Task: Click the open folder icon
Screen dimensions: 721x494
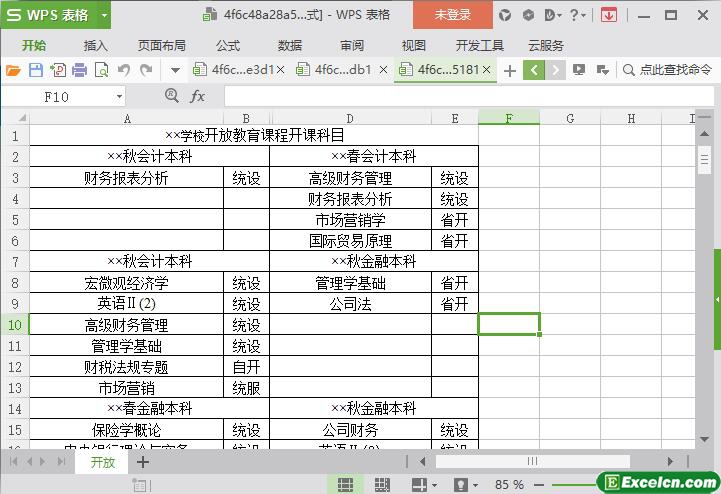Action: pos(13,70)
